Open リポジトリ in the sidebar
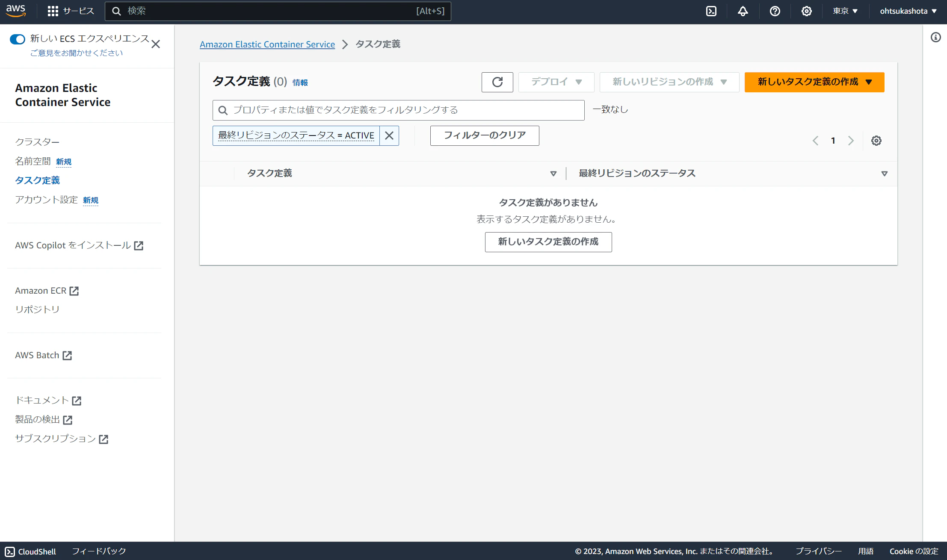Image resolution: width=947 pixels, height=560 pixels. (37, 309)
